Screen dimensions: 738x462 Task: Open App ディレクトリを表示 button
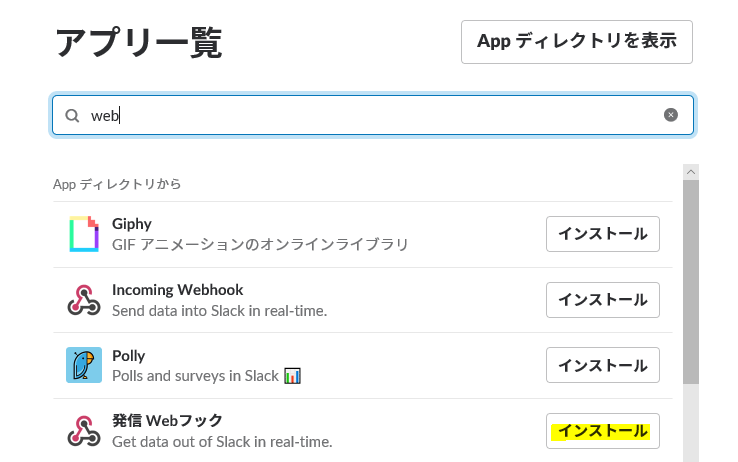tap(577, 42)
